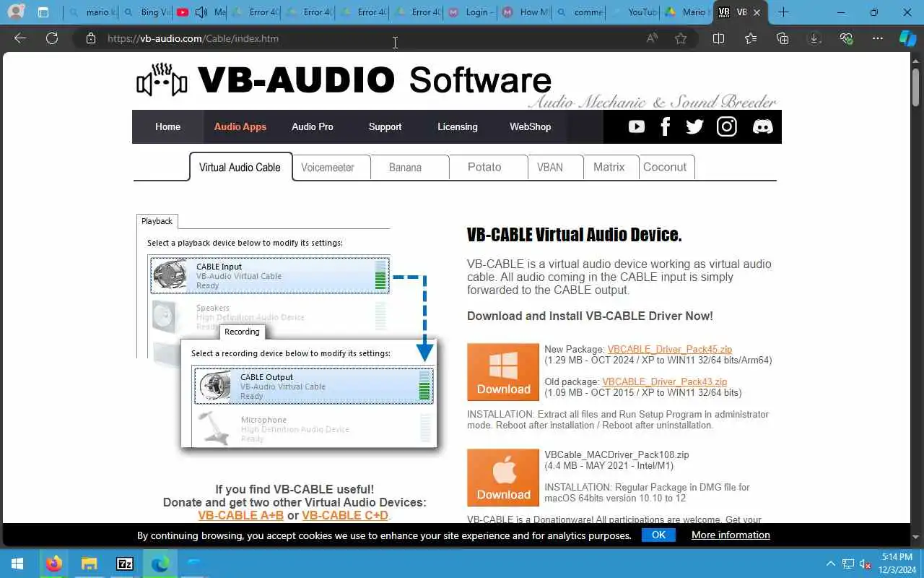Image resolution: width=924 pixels, height=578 pixels.
Task: Open the Twitter bird icon
Action: point(694,126)
